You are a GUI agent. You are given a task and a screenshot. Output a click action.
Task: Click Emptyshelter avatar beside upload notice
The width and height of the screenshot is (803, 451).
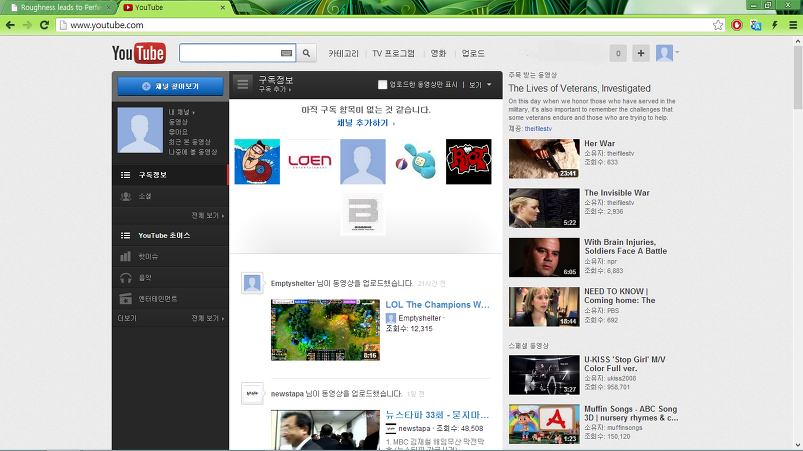[x=252, y=283]
